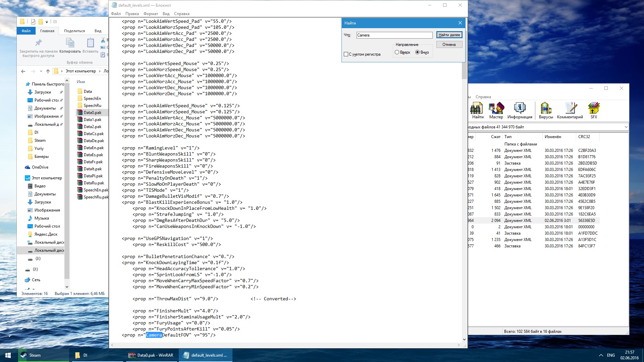644x362 pixels.
Task: Open OneDrive in the navigation pane
Action: (x=40, y=167)
